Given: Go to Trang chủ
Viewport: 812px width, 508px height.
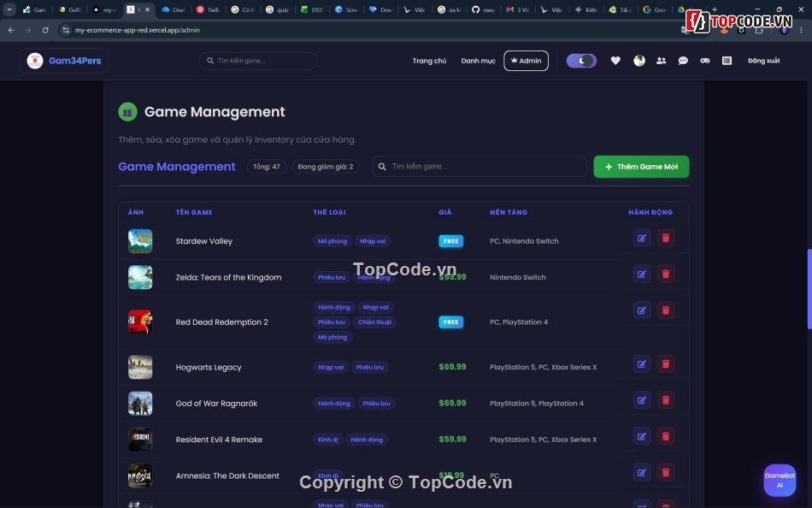Looking at the screenshot, I should point(429,61).
